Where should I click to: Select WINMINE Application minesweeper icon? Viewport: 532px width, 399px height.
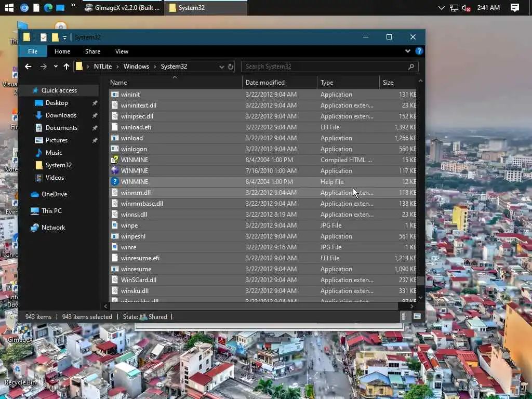pyautogui.click(x=115, y=170)
